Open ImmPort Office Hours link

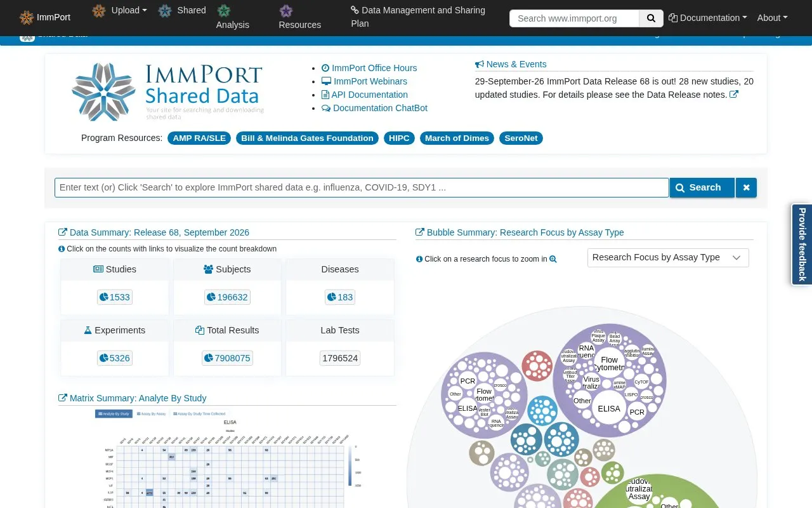click(369, 68)
